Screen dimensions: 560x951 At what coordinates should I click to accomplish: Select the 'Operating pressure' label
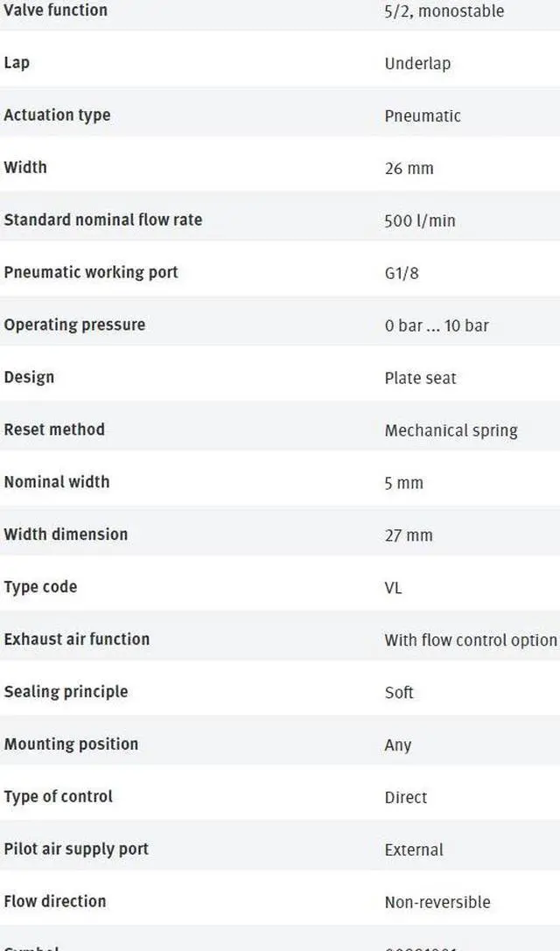click(x=74, y=325)
